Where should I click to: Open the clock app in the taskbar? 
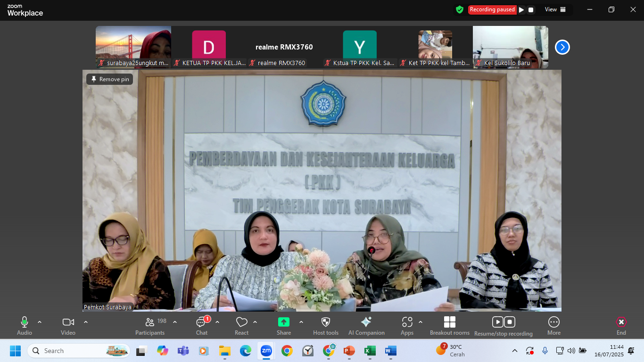(x=307, y=351)
